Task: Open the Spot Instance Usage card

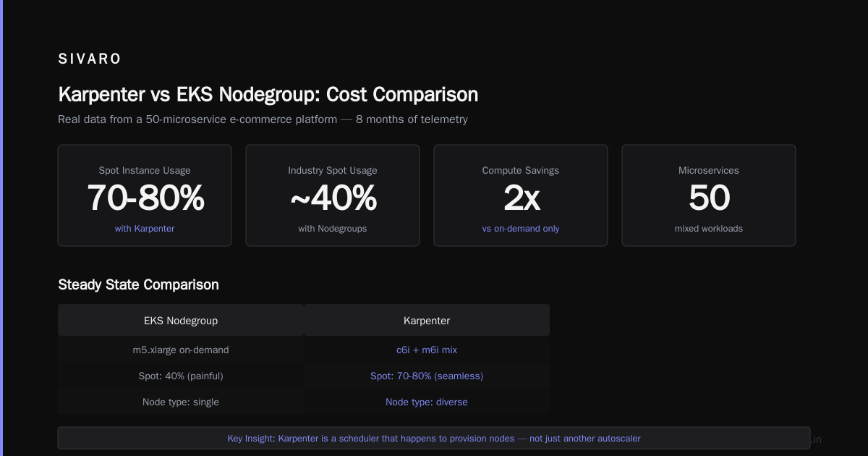Action: point(145,195)
